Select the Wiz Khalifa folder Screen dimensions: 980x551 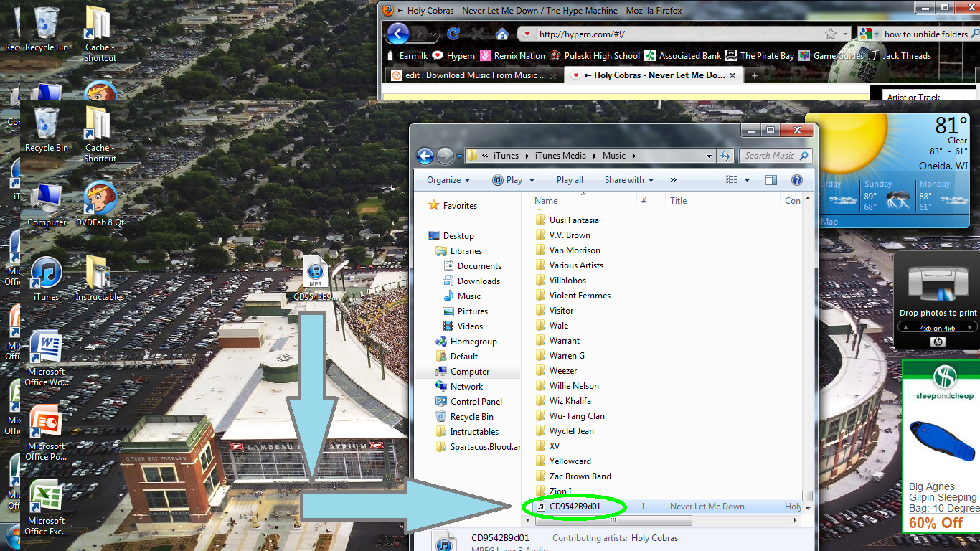(563, 401)
